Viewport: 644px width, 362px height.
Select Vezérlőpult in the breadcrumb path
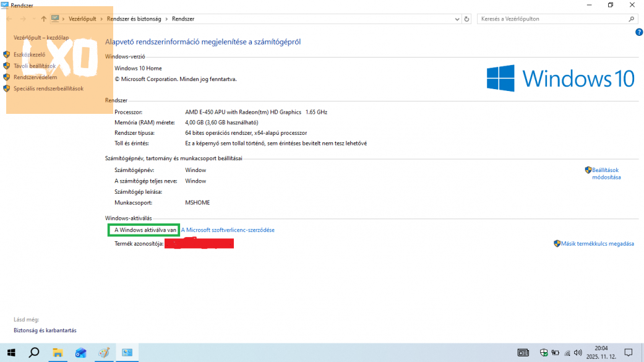pos(82,19)
